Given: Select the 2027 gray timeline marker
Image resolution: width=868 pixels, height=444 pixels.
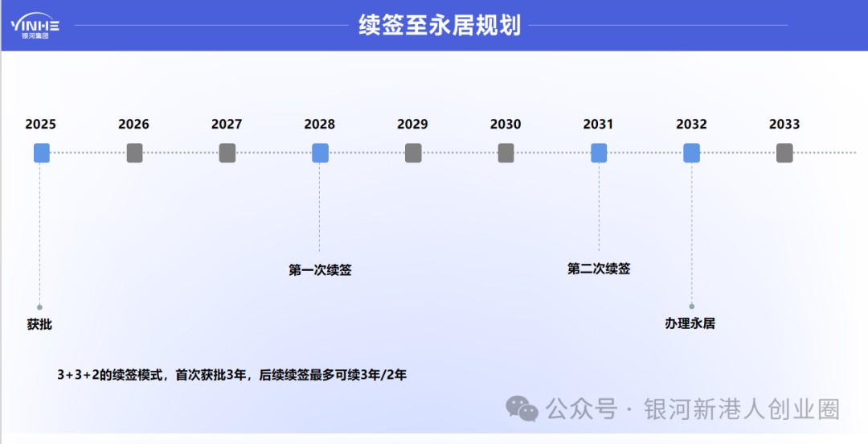Looking at the screenshot, I should [x=227, y=153].
